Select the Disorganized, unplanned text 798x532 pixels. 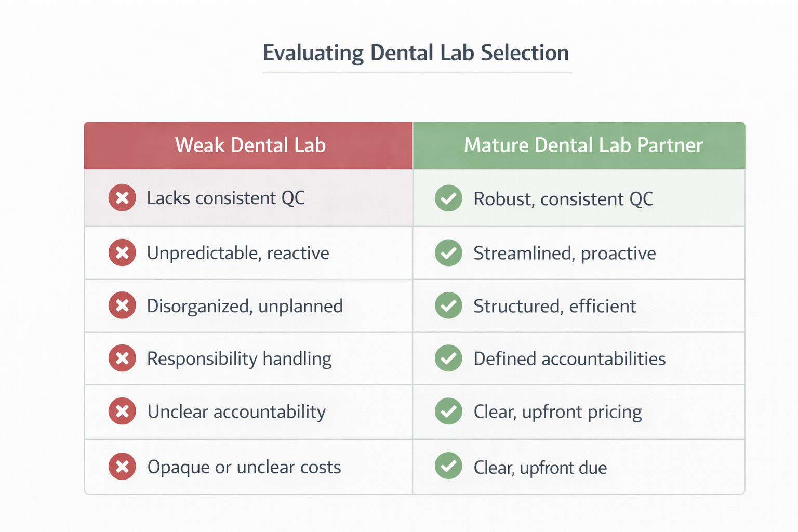tap(245, 307)
